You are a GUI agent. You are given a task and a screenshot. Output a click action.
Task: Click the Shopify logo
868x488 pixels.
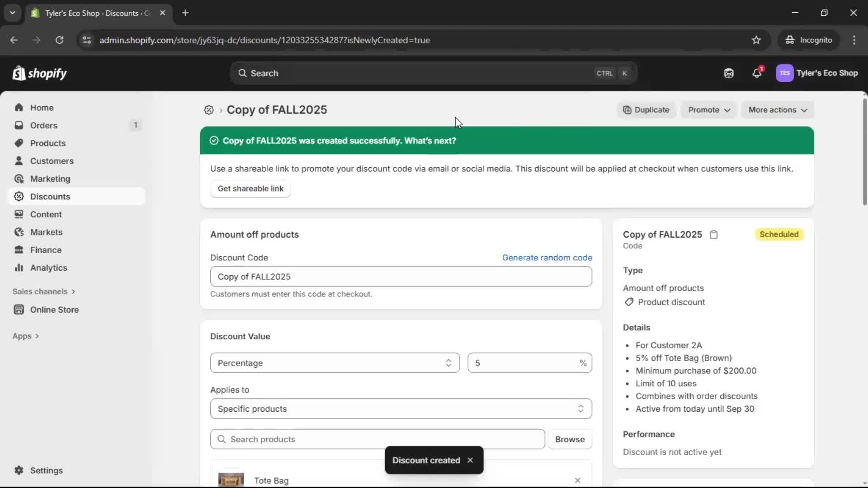tap(39, 73)
